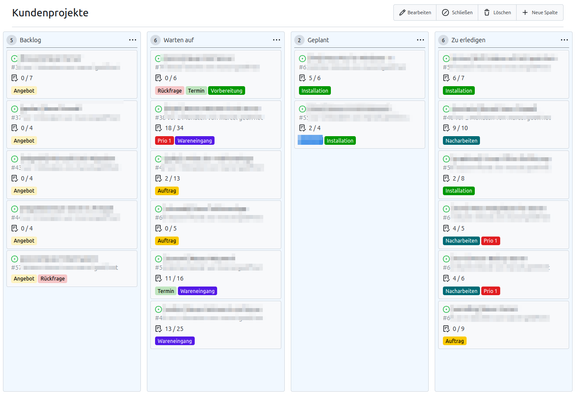This screenshot has height=399, width=576.
Task: Select the green Vorbereitung label
Action: pos(226,91)
